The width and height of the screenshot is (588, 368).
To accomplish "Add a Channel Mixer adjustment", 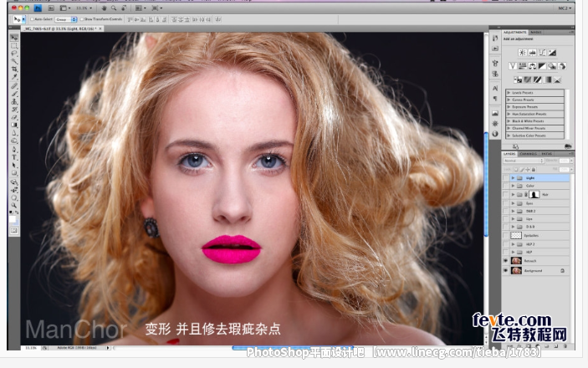I will 562,66.
